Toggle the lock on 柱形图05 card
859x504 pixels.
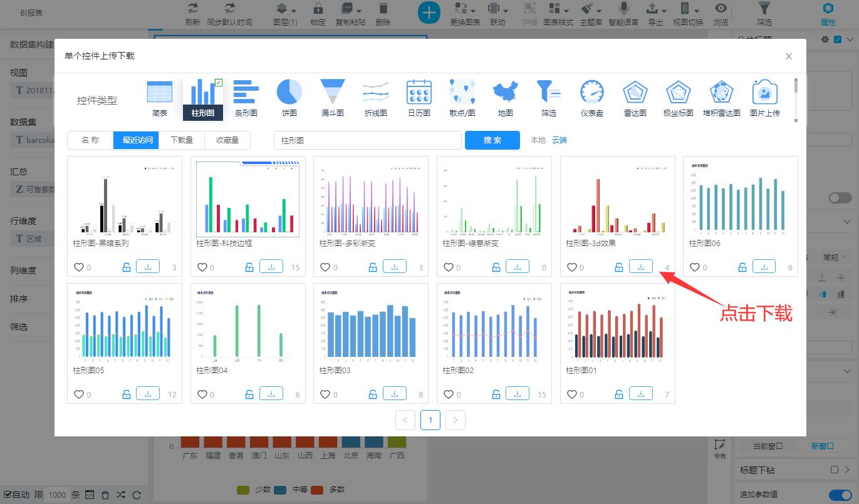pos(127,394)
